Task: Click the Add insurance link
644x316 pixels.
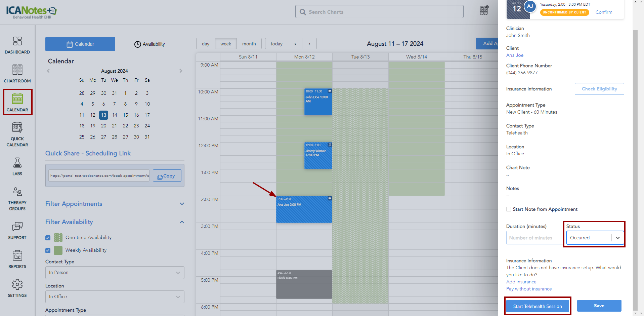Action: click(521, 282)
